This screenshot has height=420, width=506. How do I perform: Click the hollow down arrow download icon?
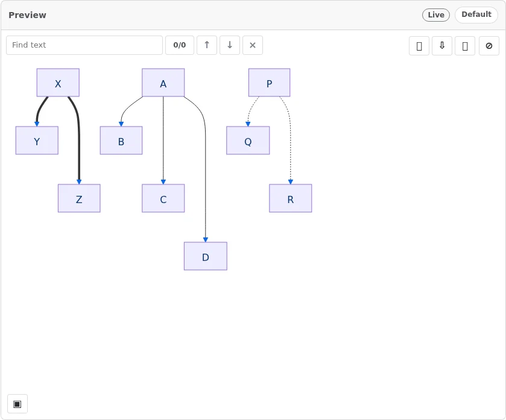442,46
